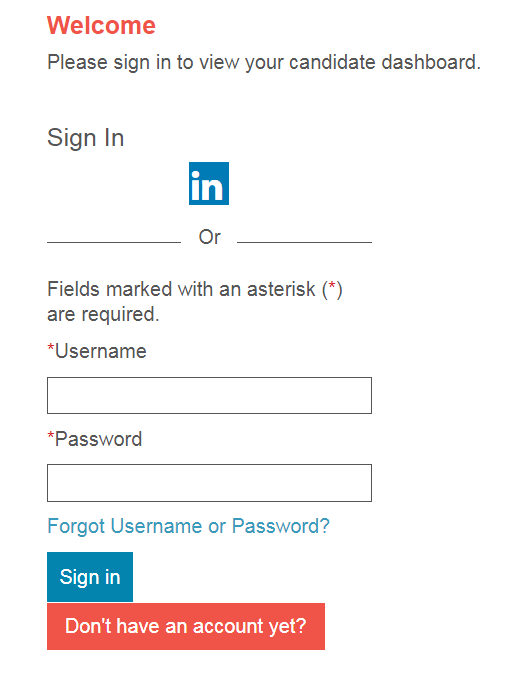Click the red Welcome heading

click(101, 25)
